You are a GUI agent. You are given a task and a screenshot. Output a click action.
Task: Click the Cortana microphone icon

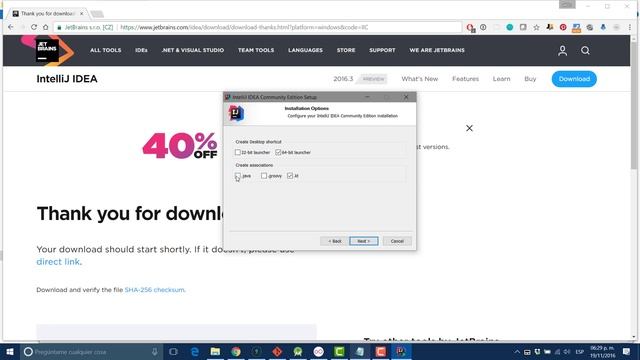[155, 351]
